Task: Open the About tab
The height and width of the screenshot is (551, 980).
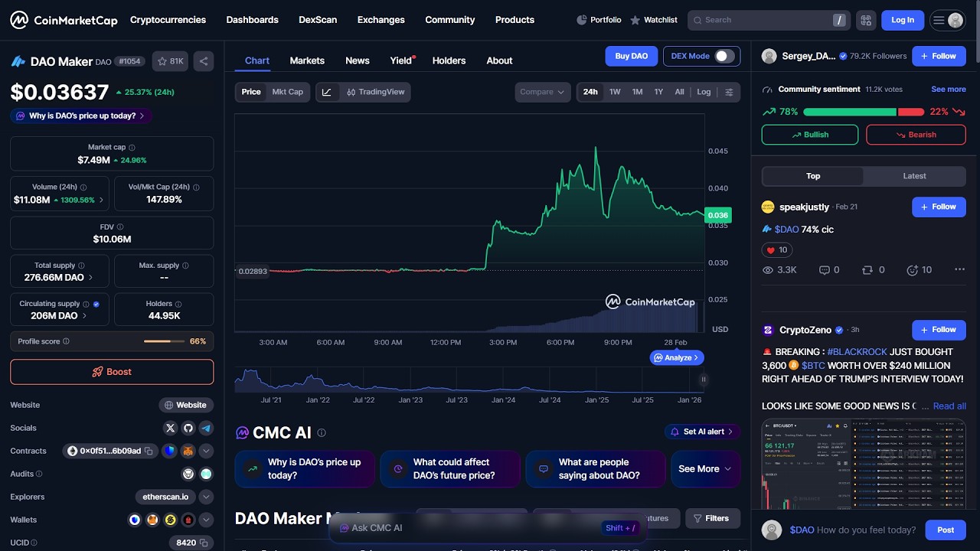Action: click(499, 60)
